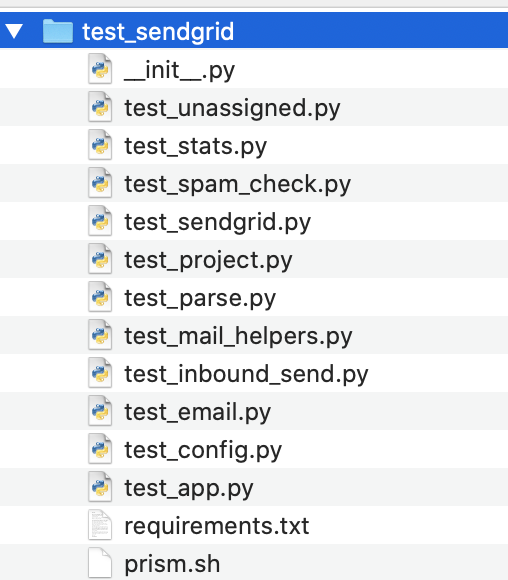This screenshot has height=580, width=508.
Task: Choose the test_spam_check.py file name
Action: [x=237, y=184]
